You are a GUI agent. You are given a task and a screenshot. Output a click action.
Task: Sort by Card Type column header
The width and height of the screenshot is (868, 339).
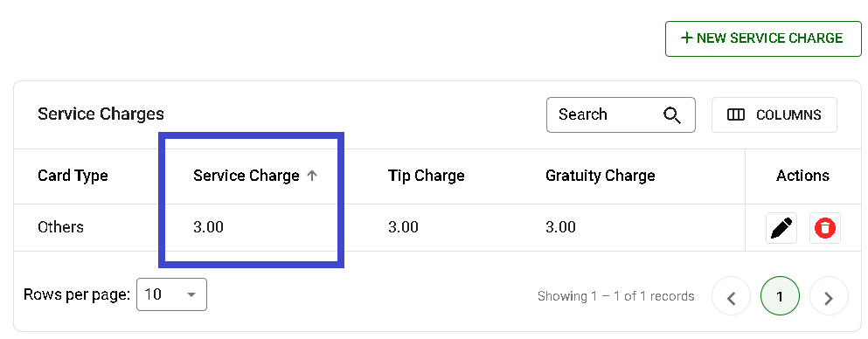pyautogui.click(x=73, y=176)
